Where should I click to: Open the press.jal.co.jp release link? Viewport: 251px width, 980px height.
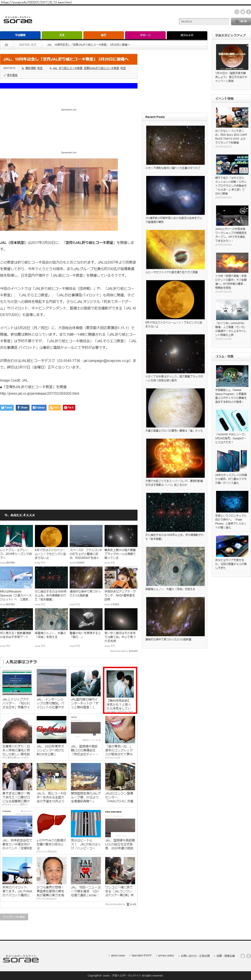point(40,393)
